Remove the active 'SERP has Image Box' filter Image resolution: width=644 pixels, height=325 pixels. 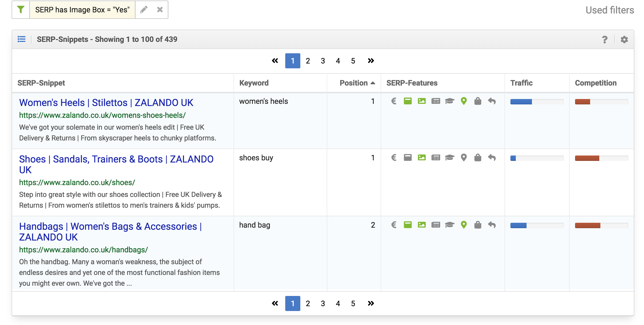[160, 9]
